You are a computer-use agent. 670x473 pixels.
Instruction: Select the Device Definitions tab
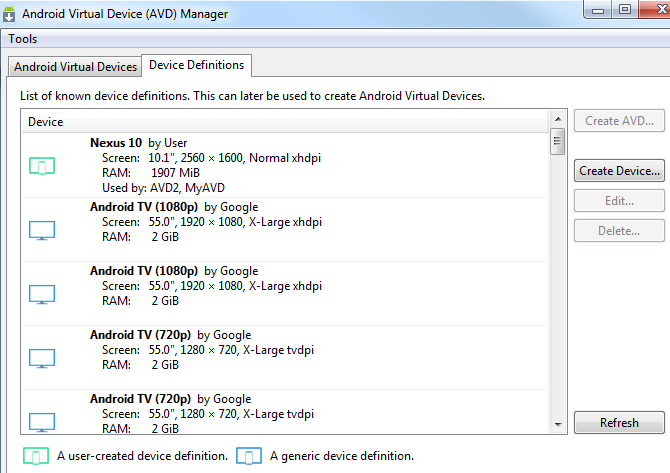[x=197, y=65]
